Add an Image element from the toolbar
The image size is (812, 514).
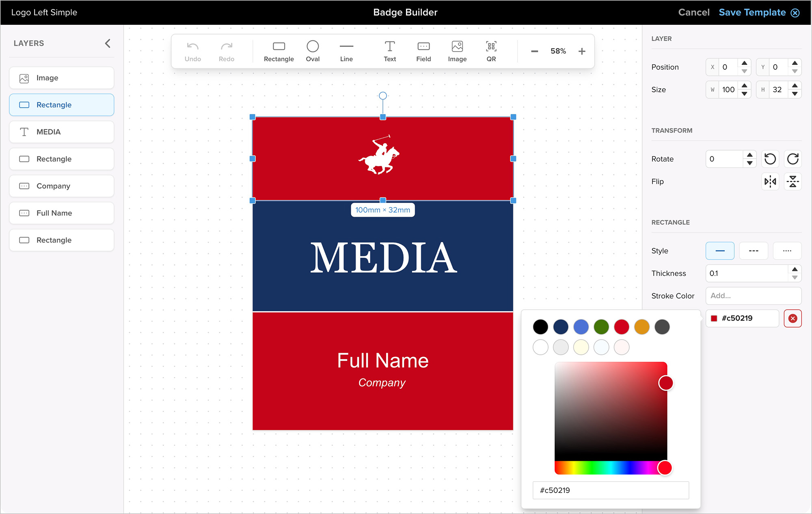[x=457, y=50]
